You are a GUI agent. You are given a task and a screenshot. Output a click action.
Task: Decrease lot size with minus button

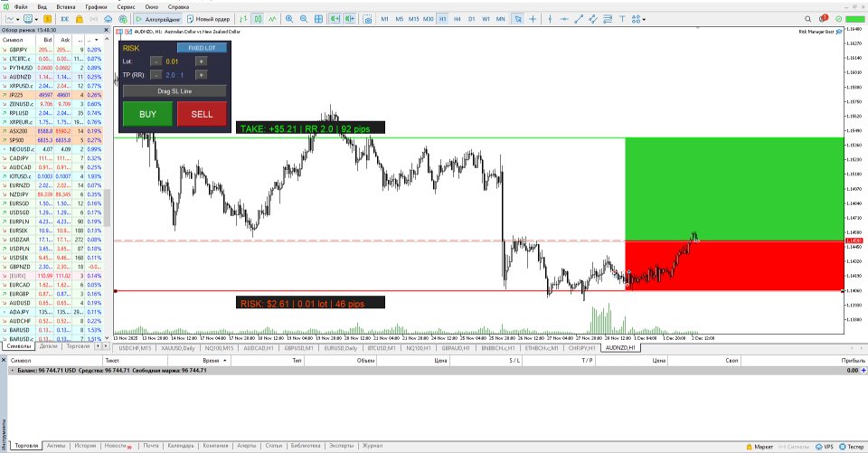156,61
